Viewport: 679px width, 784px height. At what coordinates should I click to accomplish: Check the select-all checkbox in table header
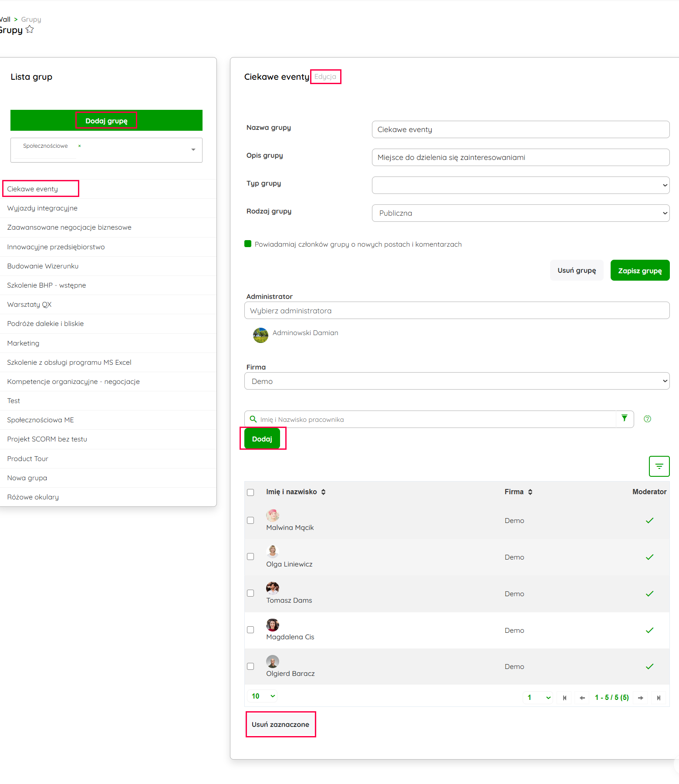[x=250, y=492]
